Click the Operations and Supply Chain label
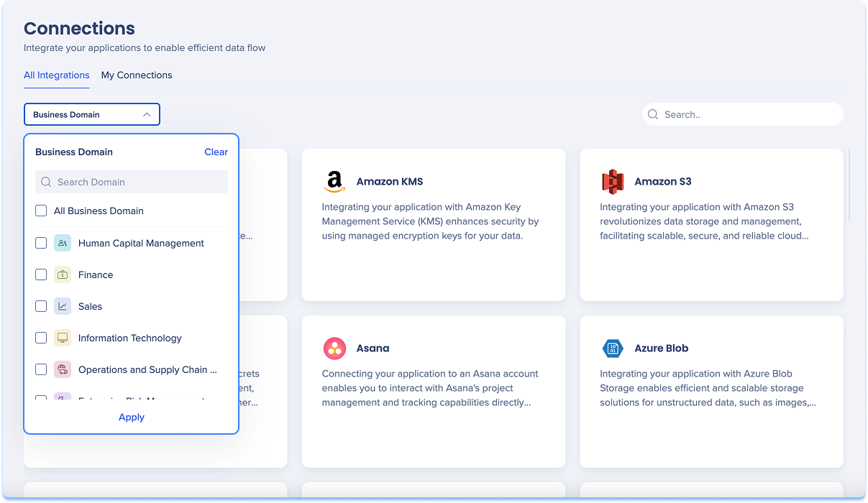The height and width of the screenshot is (503, 868). [147, 369]
